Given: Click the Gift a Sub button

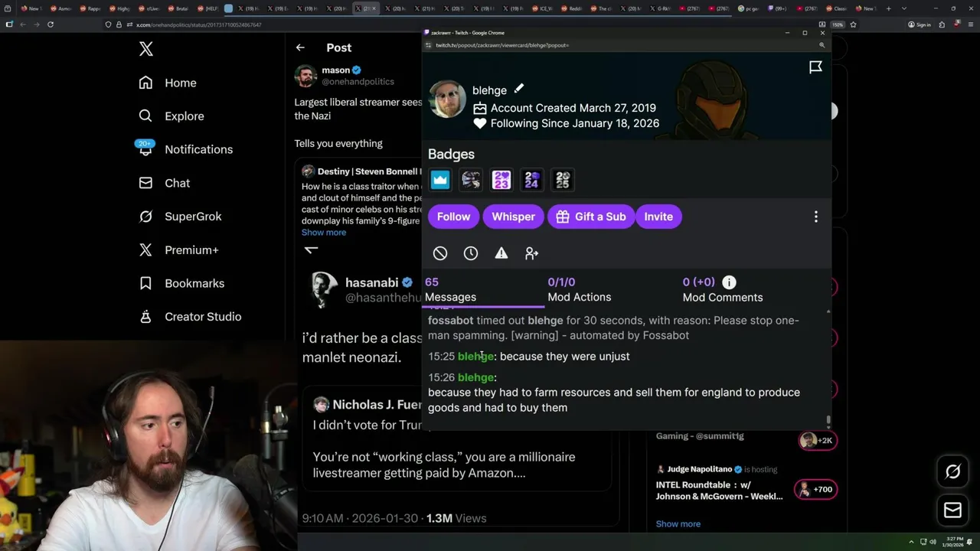Looking at the screenshot, I should click(590, 217).
